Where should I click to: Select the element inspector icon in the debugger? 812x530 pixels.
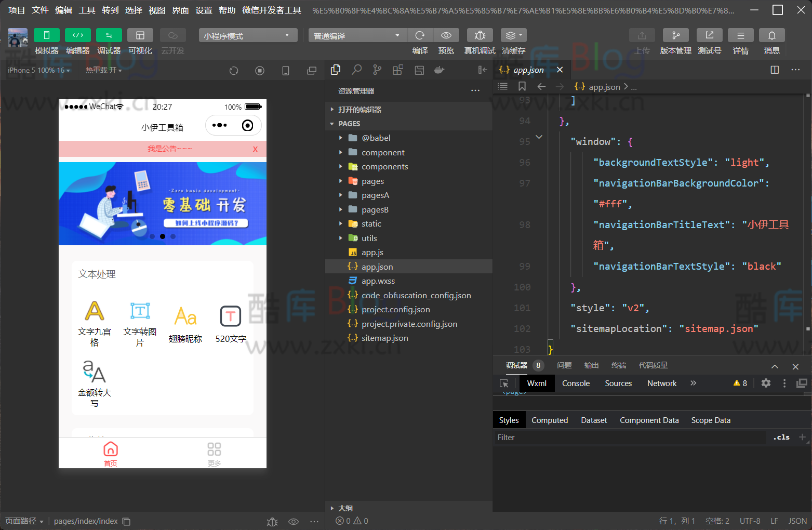tap(504, 383)
